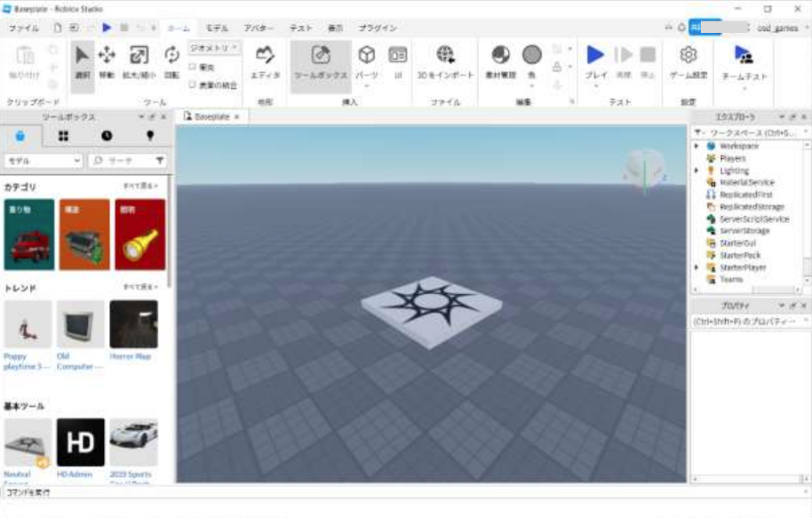Switch to the Avatar (アバター) ribbon tab
This screenshot has height=518, width=812.
(259, 28)
